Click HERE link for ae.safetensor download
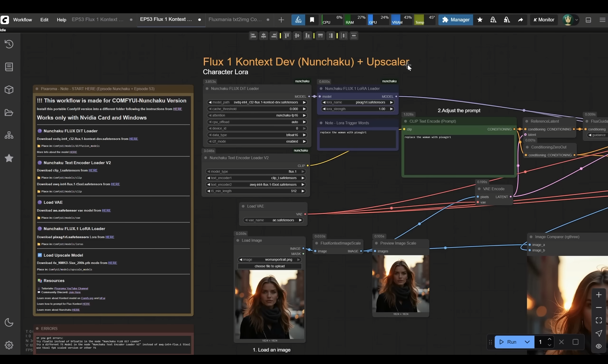Viewport: 608px width, 364px height. [x=106, y=211]
